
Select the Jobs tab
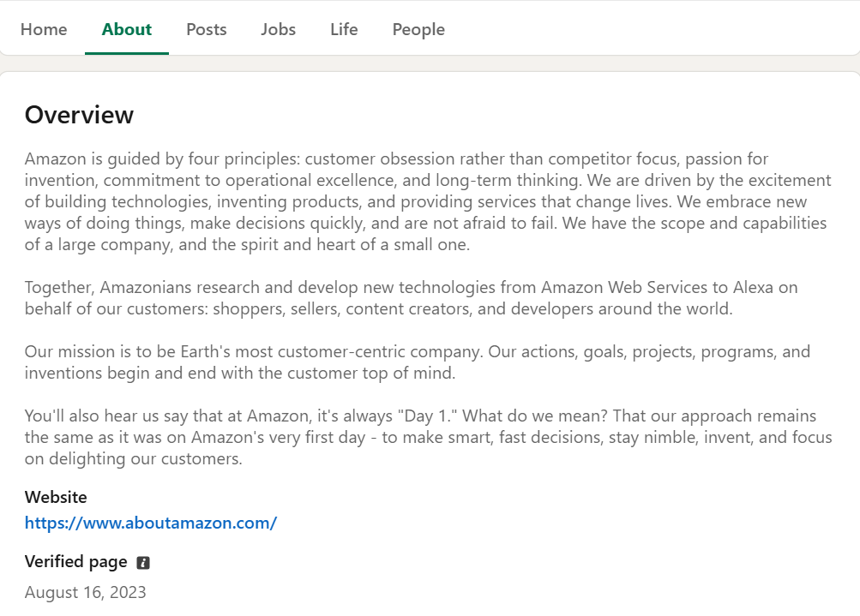(x=278, y=29)
